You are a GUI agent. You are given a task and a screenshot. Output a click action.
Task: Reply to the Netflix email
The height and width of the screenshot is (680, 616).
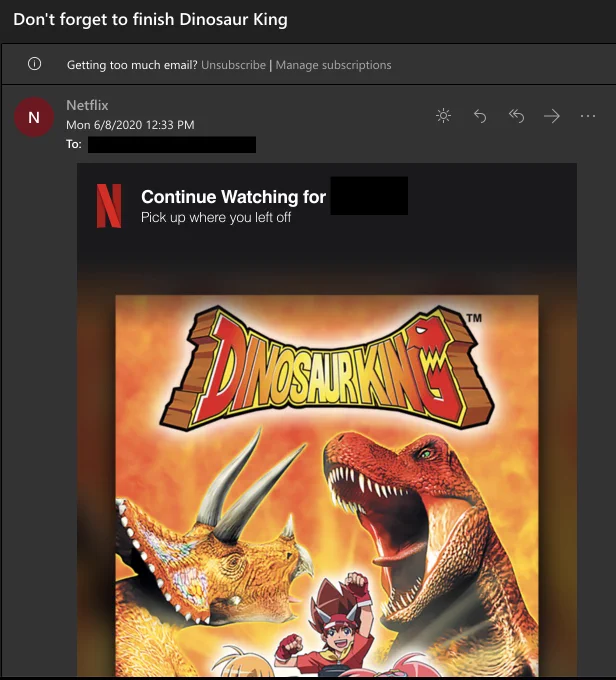[480, 116]
